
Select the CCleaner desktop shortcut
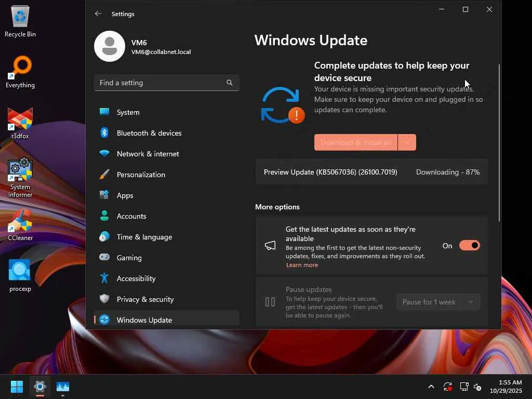[20, 225]
